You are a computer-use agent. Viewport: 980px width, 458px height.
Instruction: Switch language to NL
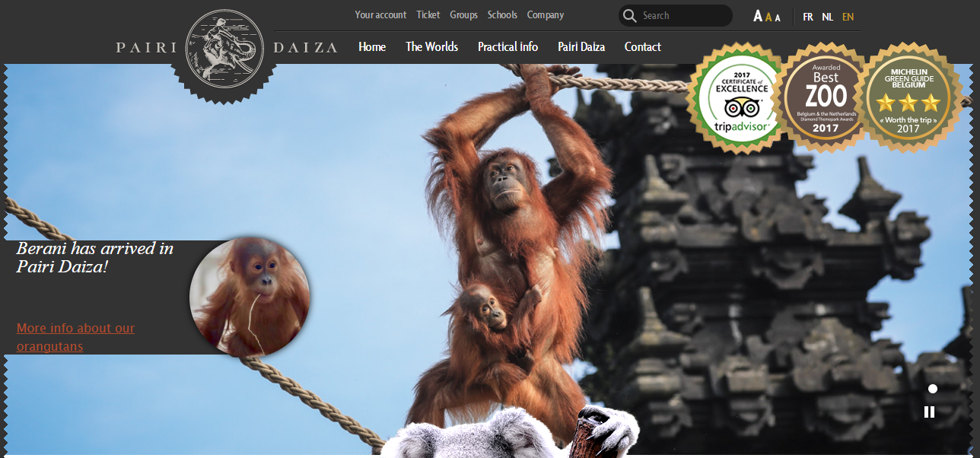(x=827, y=17)
